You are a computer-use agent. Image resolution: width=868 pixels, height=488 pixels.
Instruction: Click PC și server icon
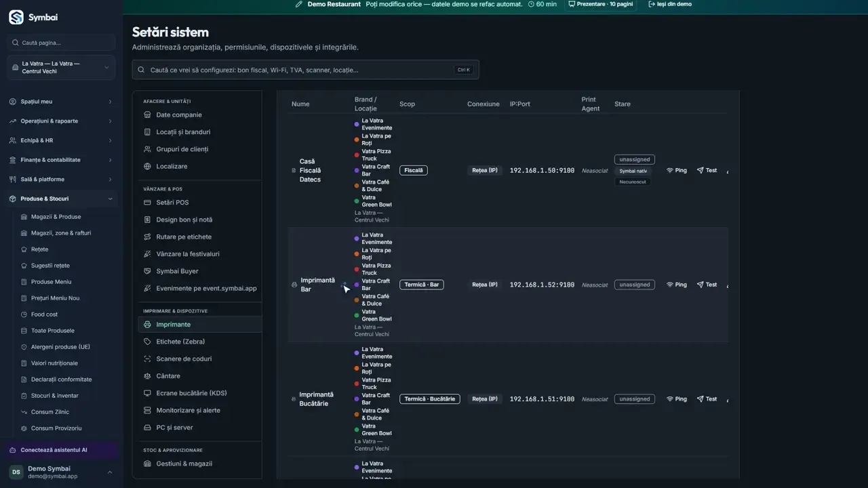tap(148, 428)
